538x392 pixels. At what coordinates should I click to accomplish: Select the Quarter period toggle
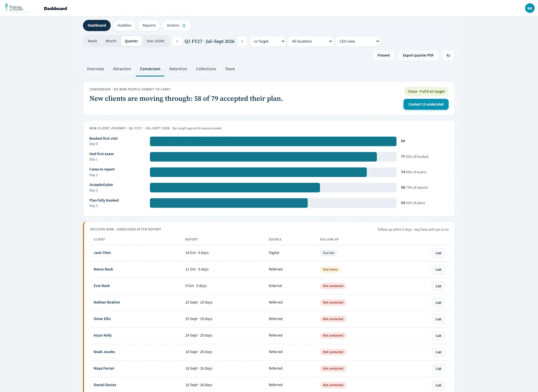coord(131,41)
